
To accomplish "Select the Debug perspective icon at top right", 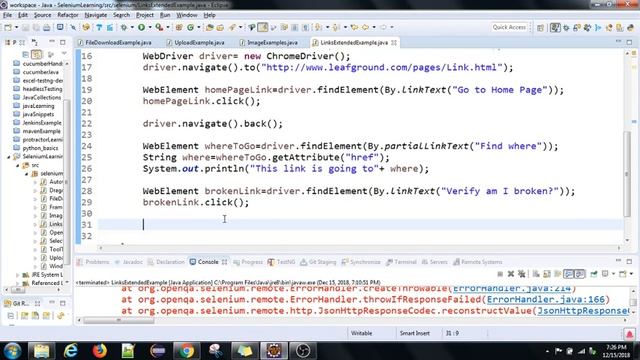I will (x=566, y=28).
